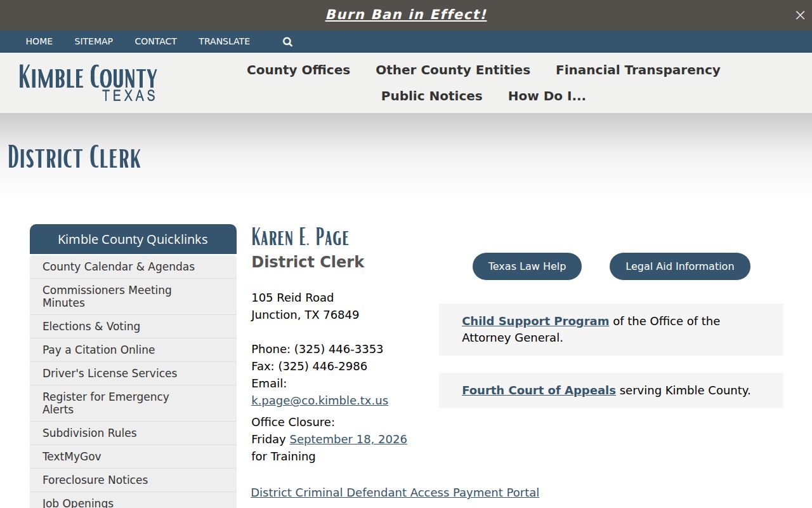Select Pay a Citation Online
The width and height of the screenshot is (812, 508).
pos(133,350)
